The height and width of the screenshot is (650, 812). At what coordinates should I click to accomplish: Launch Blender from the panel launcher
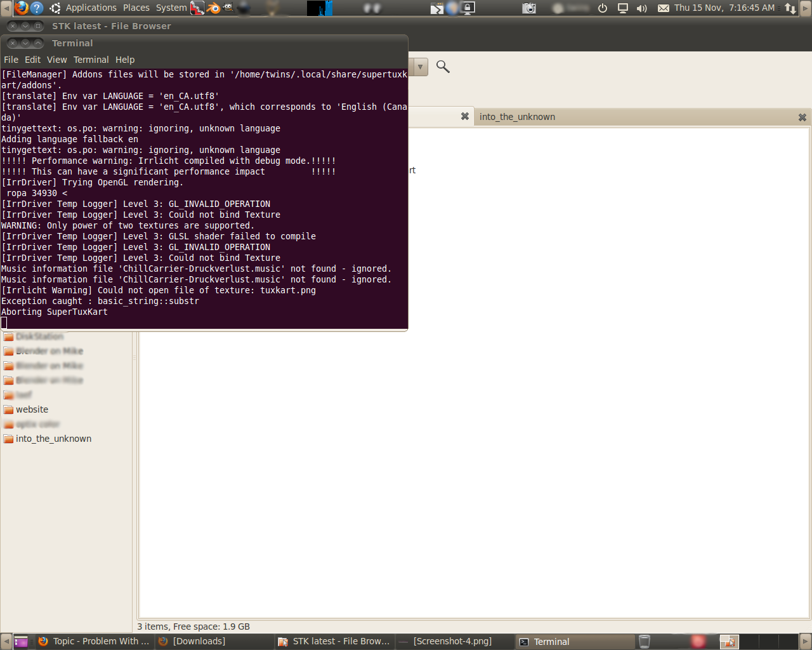click(x=213, y=8)
